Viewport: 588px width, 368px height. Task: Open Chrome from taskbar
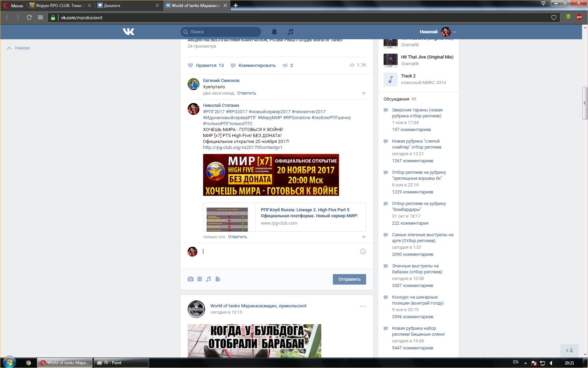[x=28, y=363]
